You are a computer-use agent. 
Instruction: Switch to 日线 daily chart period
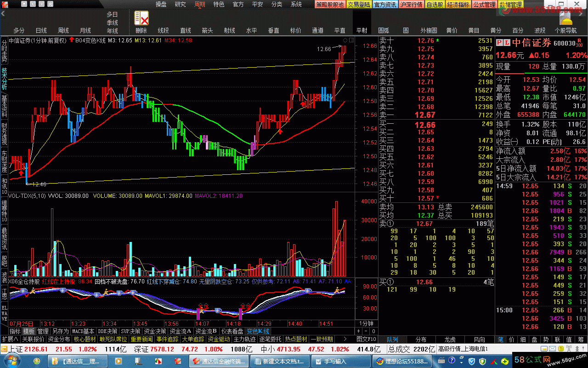(x=41, y=30)
